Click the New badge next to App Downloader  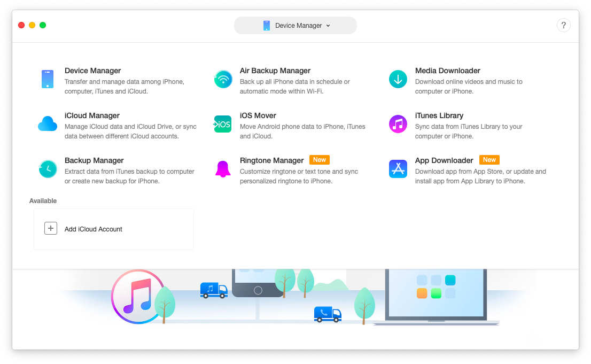tap(489, 160)
